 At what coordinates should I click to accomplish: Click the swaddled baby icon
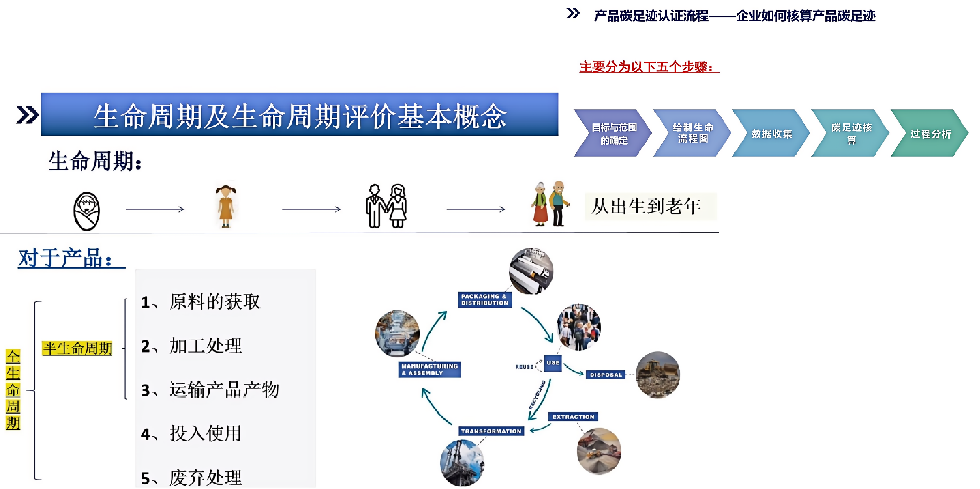pos(87,211)
